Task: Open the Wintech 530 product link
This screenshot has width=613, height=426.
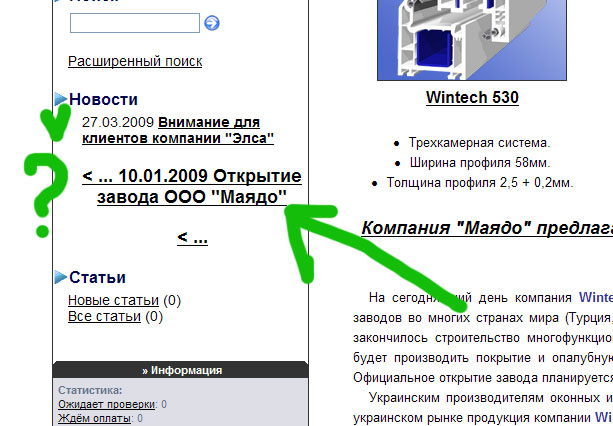Action: tap(472, 97)
